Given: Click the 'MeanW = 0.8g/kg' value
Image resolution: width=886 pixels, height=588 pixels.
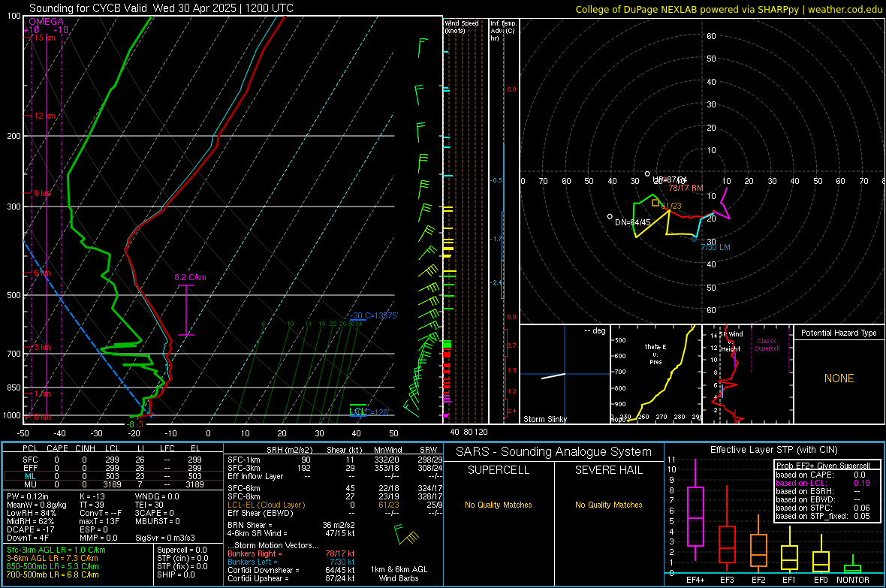Looking at the screenshot, I should [36, 505].
